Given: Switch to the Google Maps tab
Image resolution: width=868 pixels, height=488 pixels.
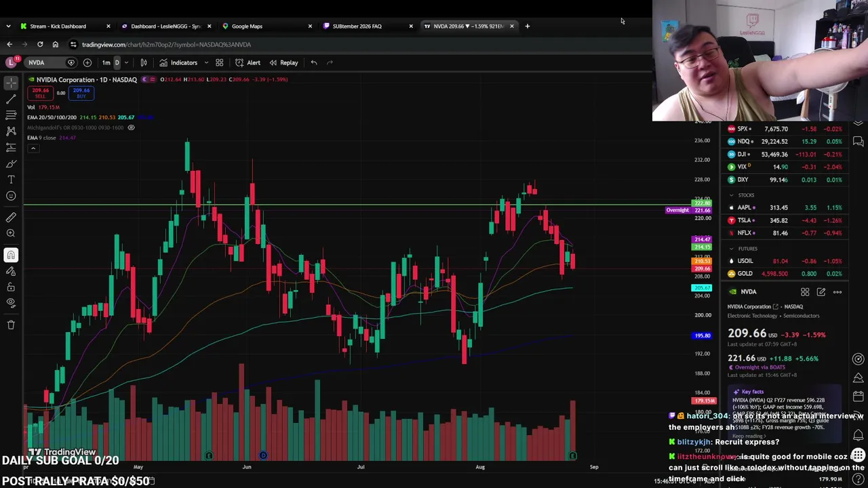Looking at the screenshot, I should tap(267, 26).
